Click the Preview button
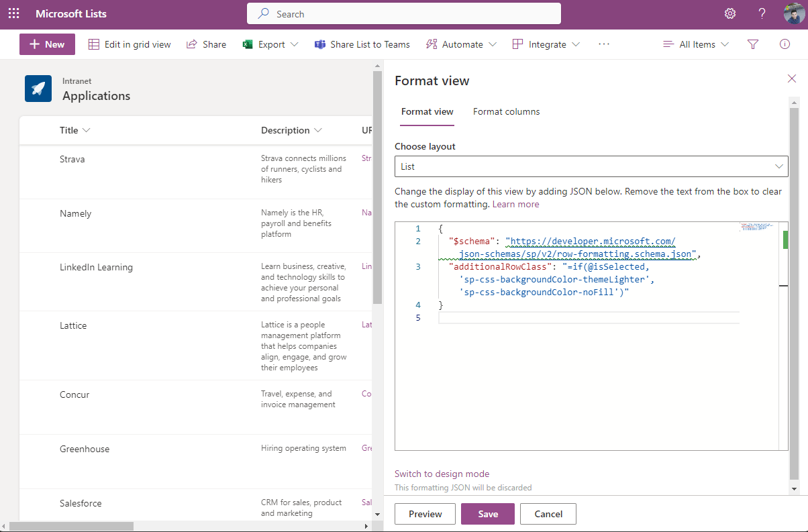The image size is (808, 532). point(425,513)
